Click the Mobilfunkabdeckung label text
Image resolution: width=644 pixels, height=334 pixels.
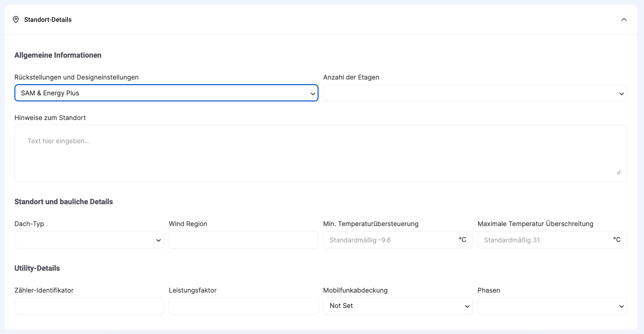point(355,290)
